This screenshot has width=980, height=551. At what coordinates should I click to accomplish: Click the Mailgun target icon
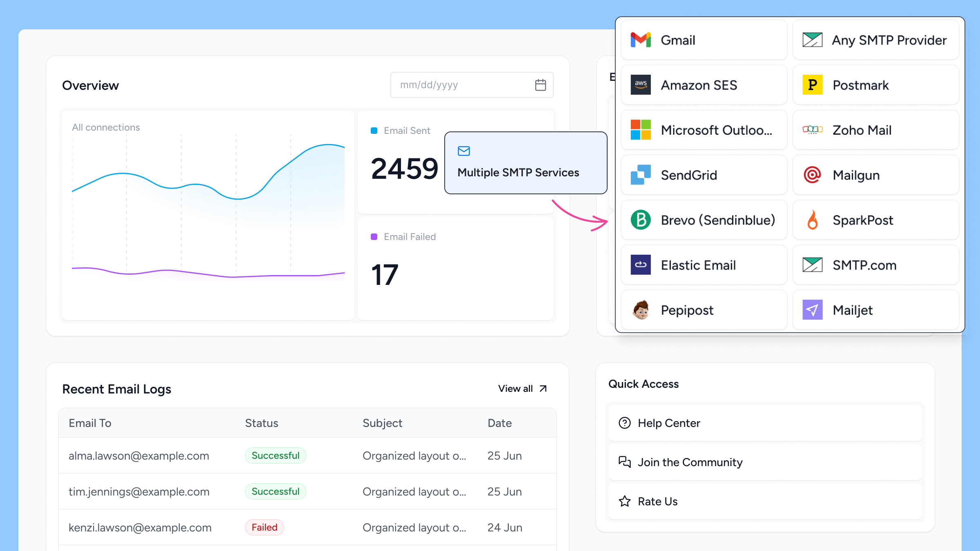813,175
